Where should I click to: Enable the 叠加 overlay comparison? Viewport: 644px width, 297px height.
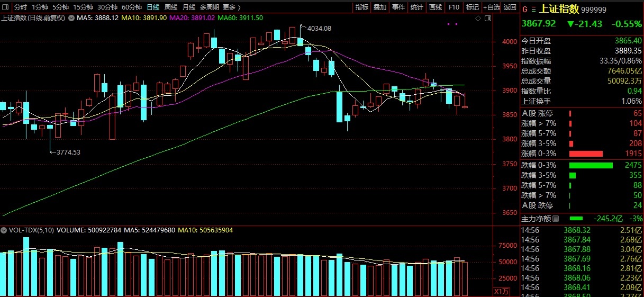(380, 7)
